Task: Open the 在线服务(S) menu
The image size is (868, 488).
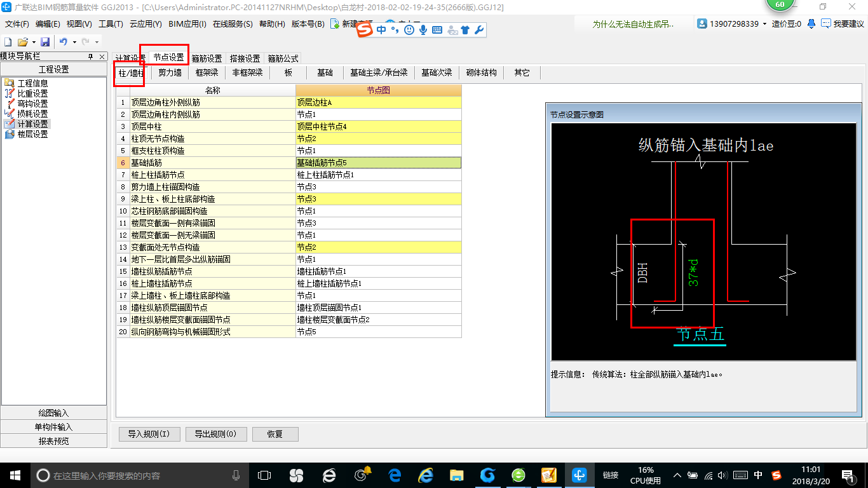Action: coord(233,24)
